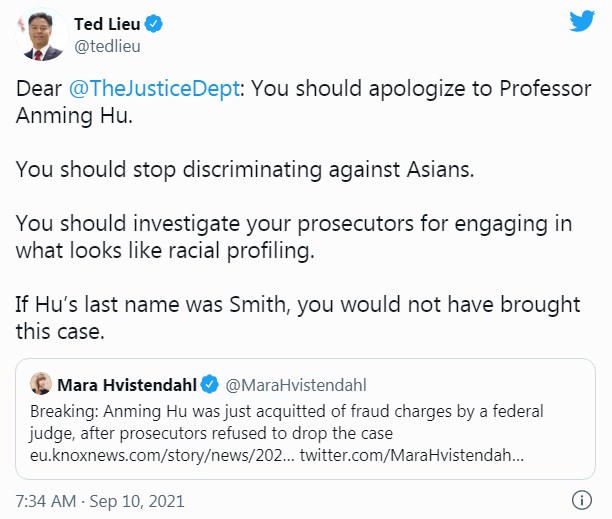Click the quoted tweet line about prosecutors refusing
This screenshot has width=612, height=519.
click(x=211, y=434)
